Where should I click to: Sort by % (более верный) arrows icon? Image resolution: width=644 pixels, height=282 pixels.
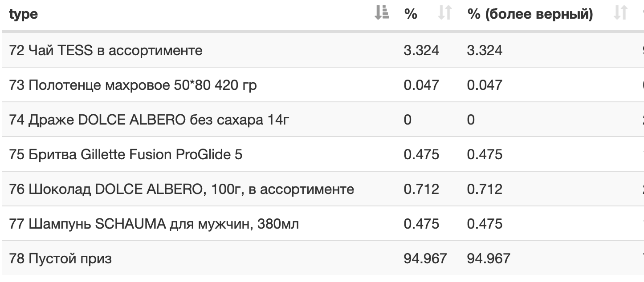tap(620, 14)
